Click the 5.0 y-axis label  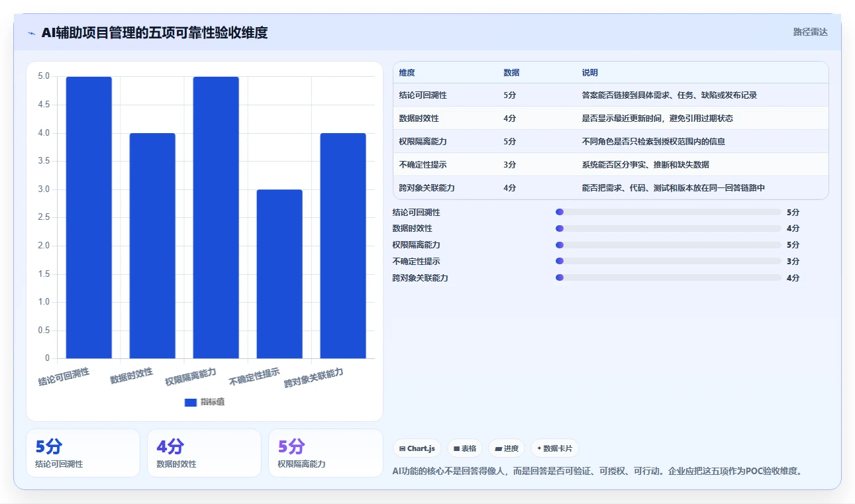pos(43,76)
